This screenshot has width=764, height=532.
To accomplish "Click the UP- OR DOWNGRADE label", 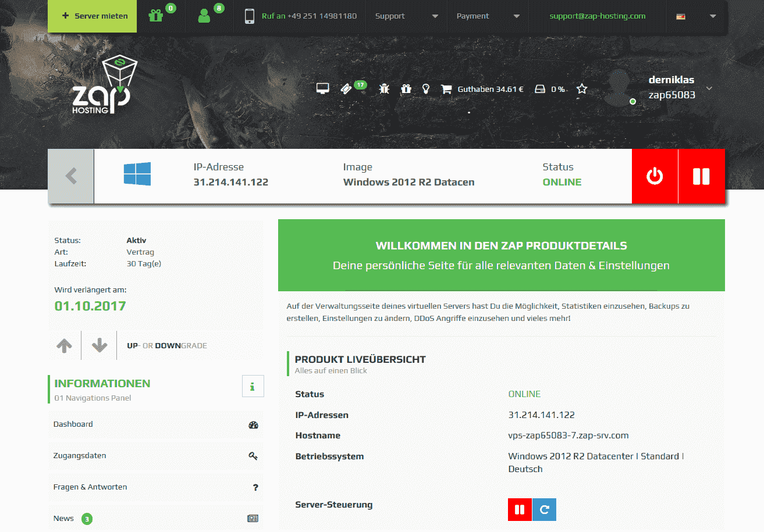I will coord(167,346).
